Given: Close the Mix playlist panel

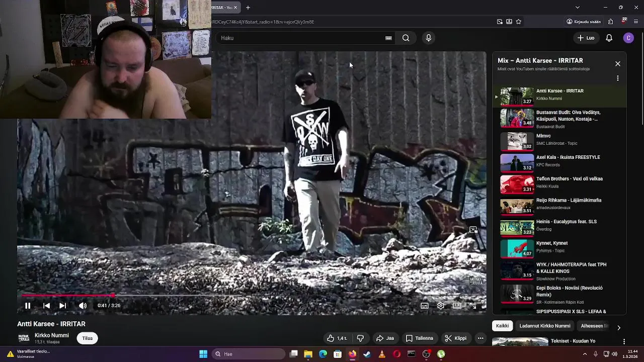Looking at the screenshot, I should (x=618, y=64).
